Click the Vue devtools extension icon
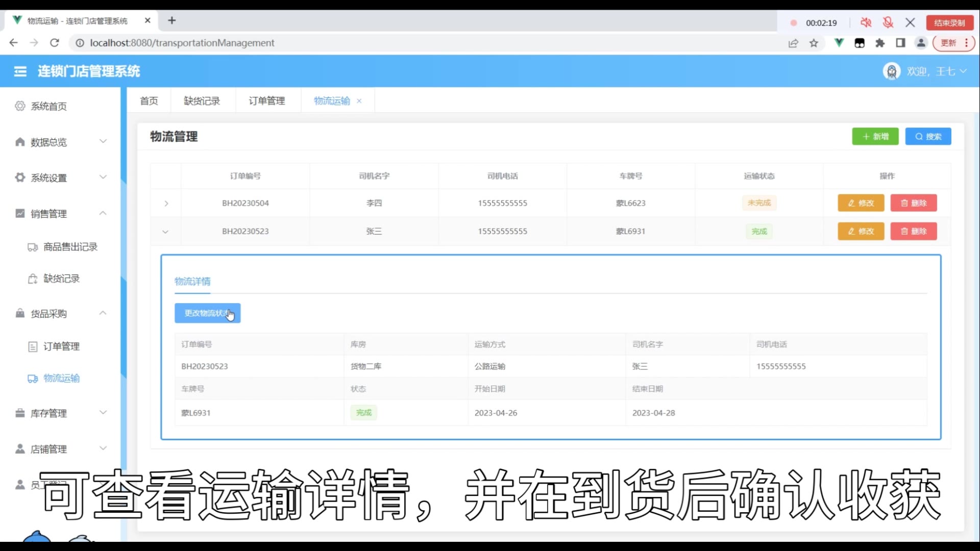 point(839,43)
